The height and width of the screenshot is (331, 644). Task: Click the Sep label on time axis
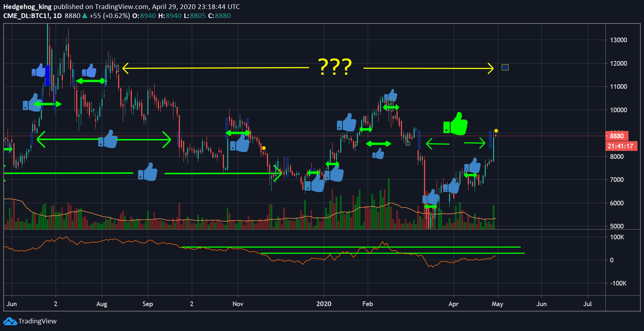(148, 304)
